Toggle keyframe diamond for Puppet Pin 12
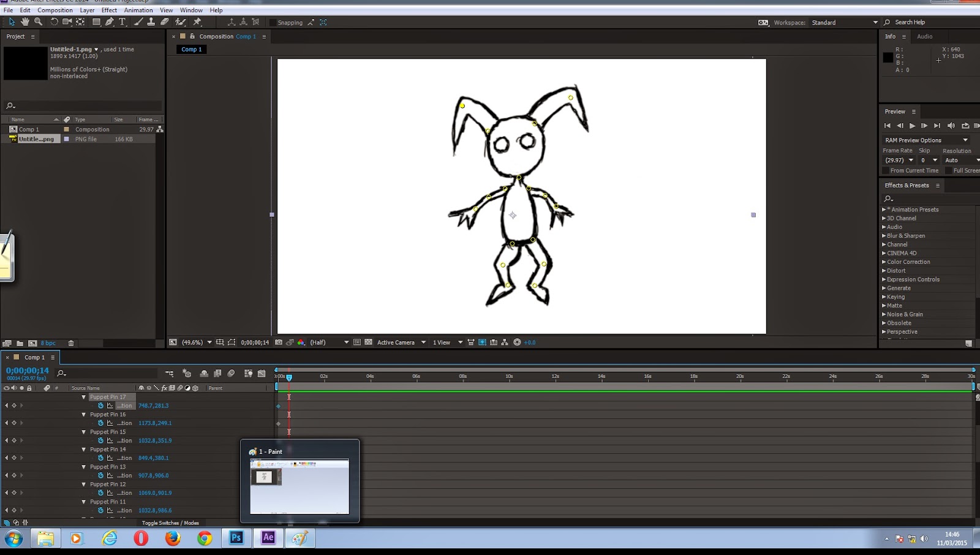Image resolution: width=980 pixels, height=555 pixels. tap(14, 493)
